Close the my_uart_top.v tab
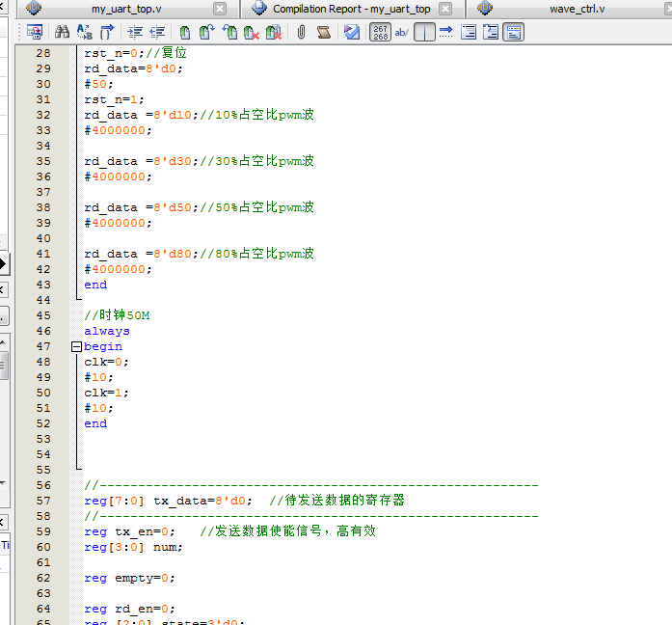 [221, 9]
